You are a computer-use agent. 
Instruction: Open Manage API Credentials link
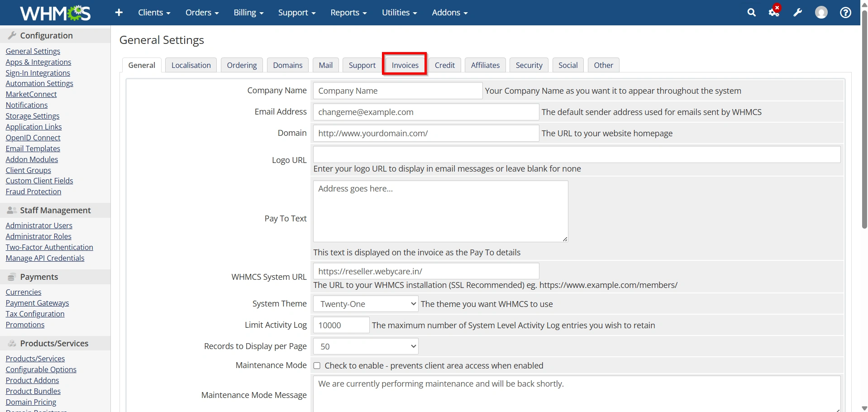pos(45,258)
